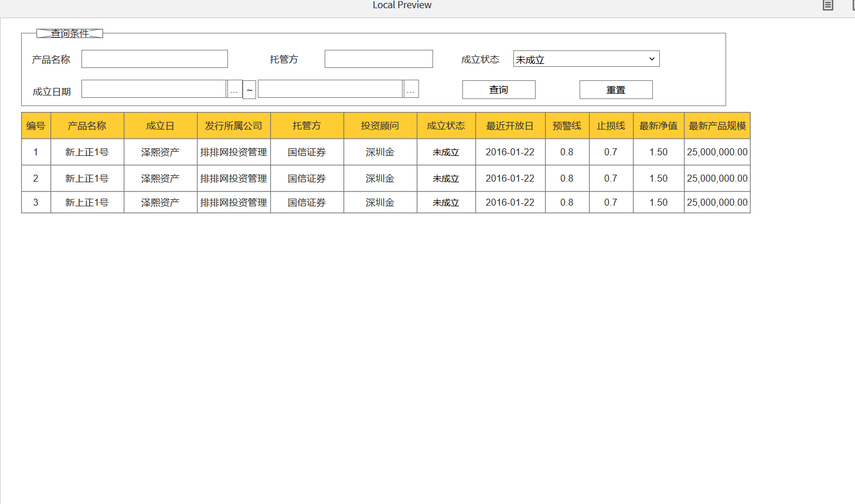Click 25,000,000.00 in row 1
The width and height of the screenshot is (855, 504).
tap(717, 152)
